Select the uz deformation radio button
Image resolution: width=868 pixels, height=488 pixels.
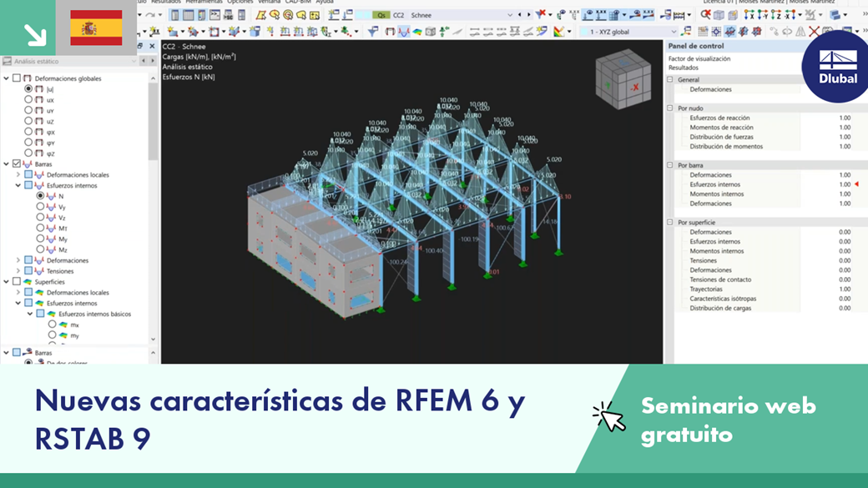pos(28,121)
